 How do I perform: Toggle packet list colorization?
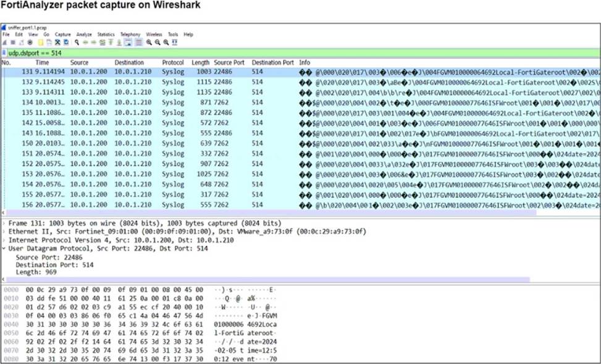[138, 43]
